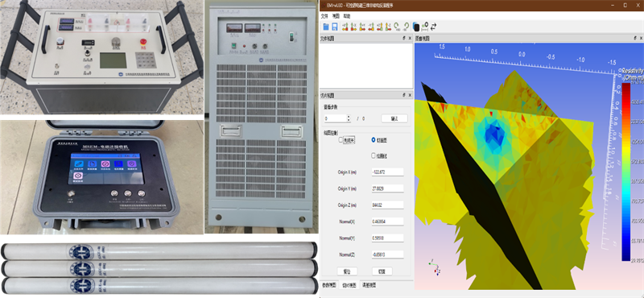Click the blue floppy disk save icon
644x298 pixels.
pyautogui.click(x=335, y=27)
